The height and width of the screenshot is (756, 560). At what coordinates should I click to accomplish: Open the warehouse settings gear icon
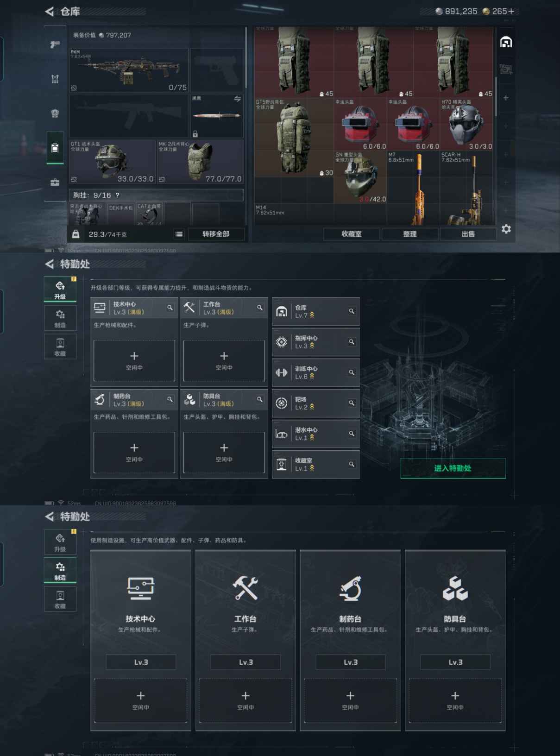pyautogui.click(x=506, y=229)
